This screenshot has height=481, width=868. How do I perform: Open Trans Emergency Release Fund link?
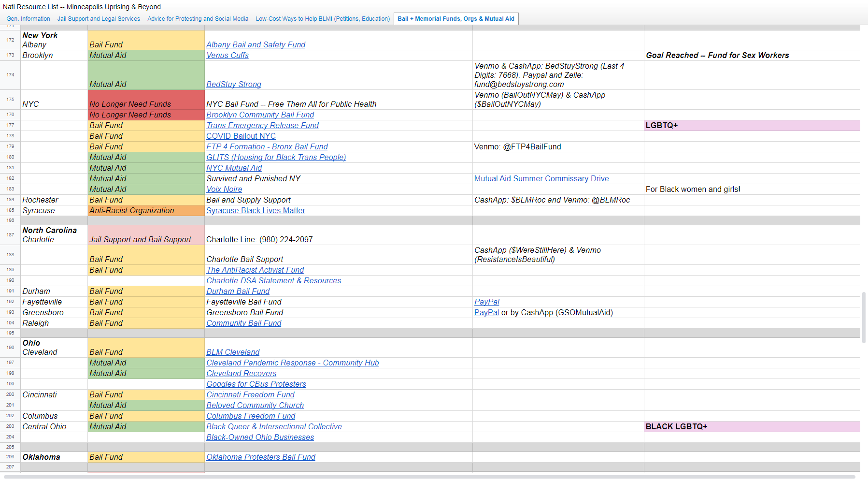coord(263,126)
